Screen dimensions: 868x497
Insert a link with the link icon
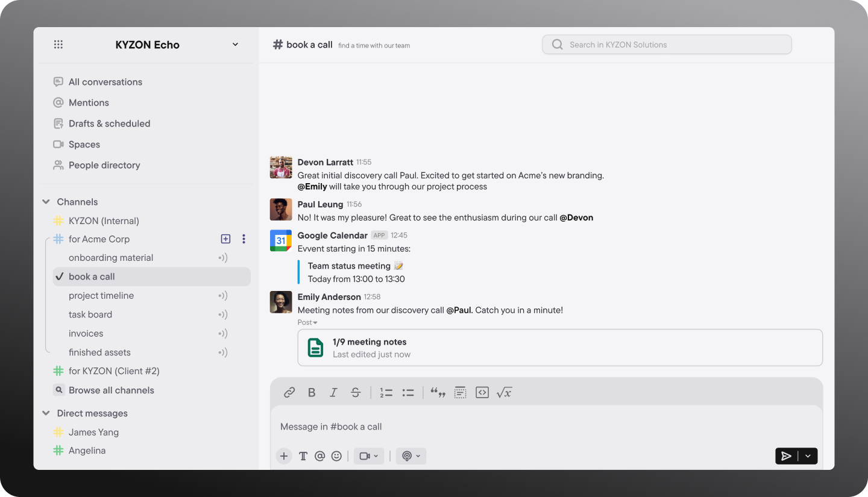tap(289, 393)
